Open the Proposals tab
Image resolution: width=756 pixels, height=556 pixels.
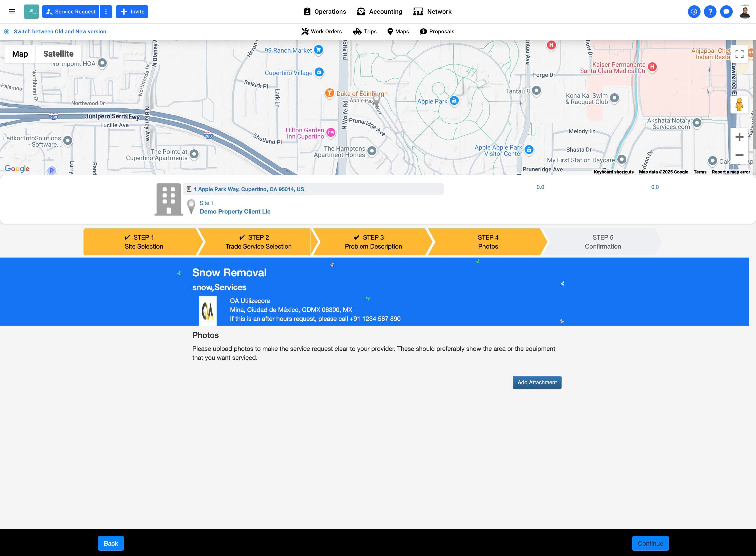[x=437, y=32]
